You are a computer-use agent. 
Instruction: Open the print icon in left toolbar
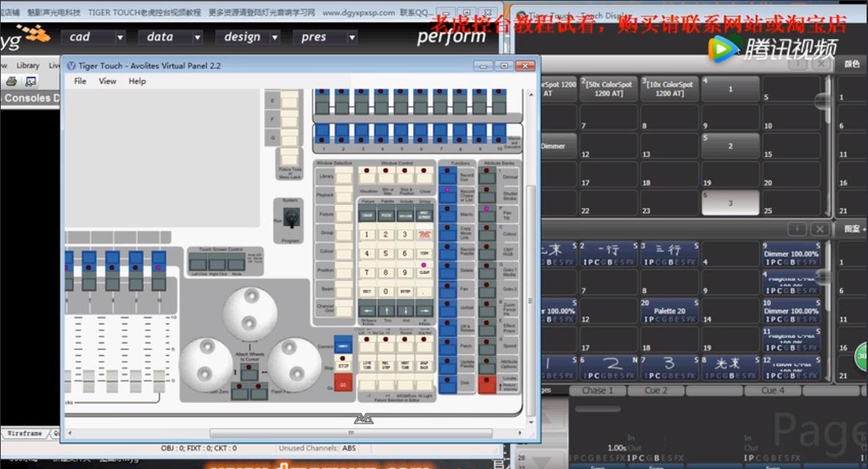[x=11, y=81]
